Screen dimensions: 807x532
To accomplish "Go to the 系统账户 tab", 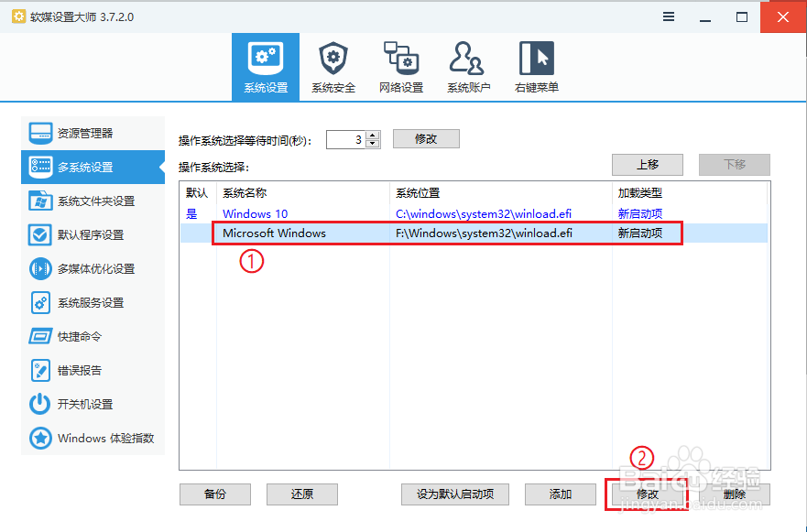I will point(468,67).
